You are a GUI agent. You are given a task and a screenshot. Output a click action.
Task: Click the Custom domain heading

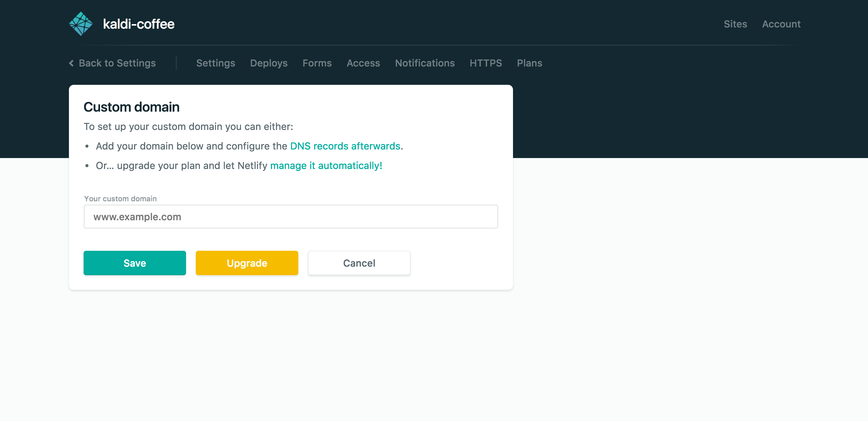click(x=131, y=107)
